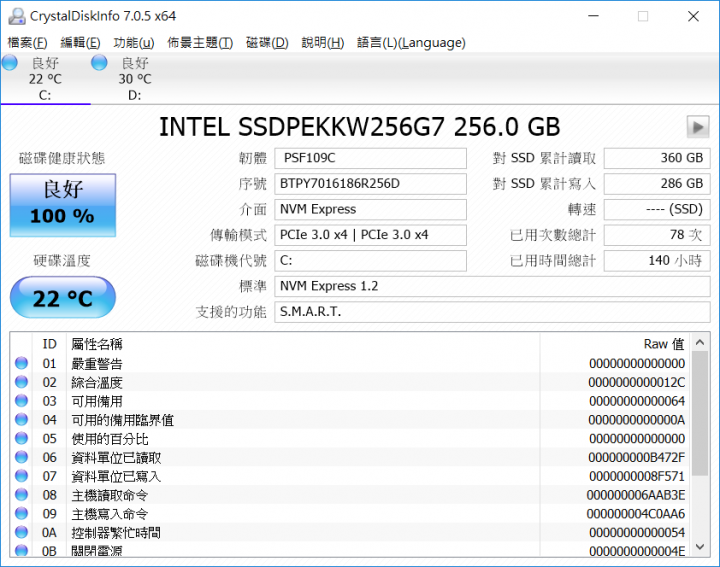
Task: Click status orb for ID 06 資料單位已讀取
Action: coord(21,457)
